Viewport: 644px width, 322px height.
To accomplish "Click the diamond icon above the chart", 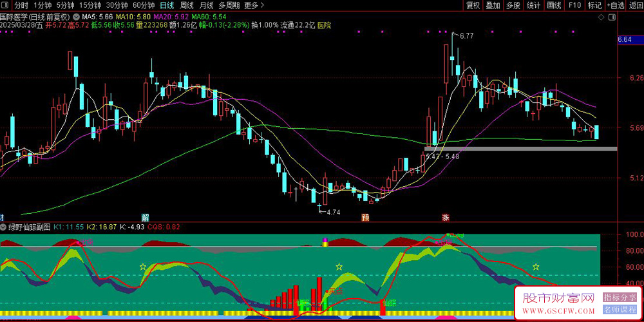I will click(601, 17).
